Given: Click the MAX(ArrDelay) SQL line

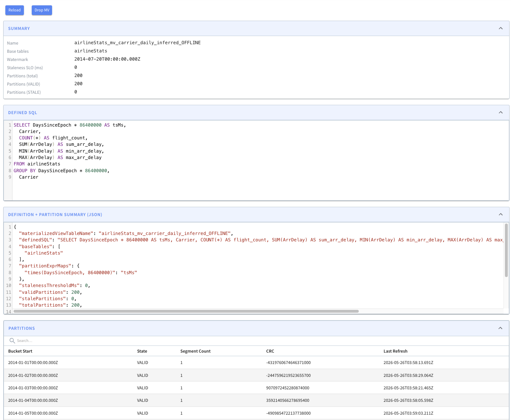Looking at the screenshot, I should [x=60, y=158].
